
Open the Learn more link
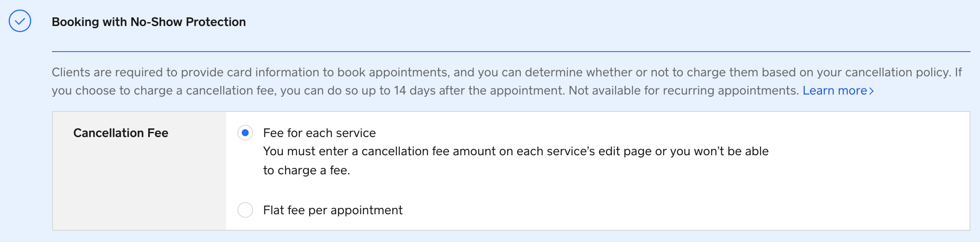pyautogui.click(x=834, y=91)
